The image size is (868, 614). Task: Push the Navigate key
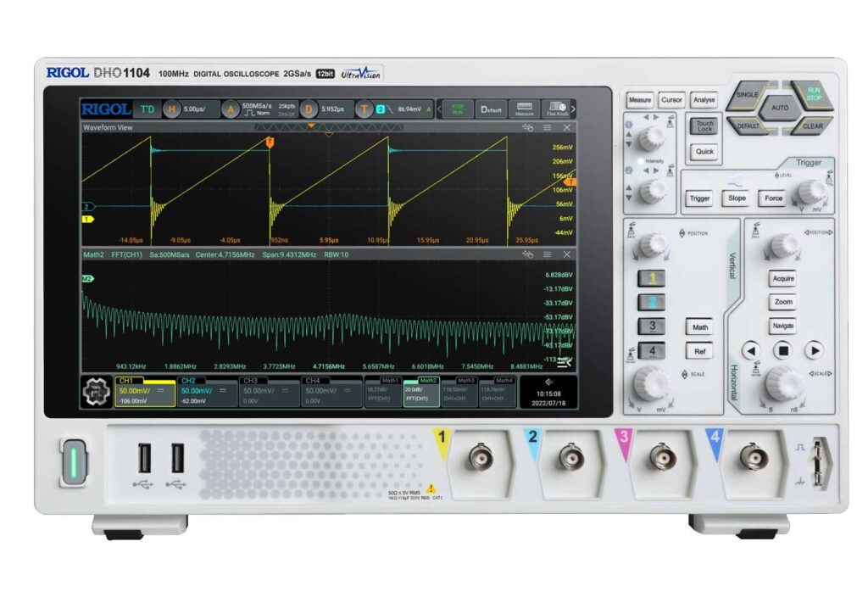tap(782, 327)
